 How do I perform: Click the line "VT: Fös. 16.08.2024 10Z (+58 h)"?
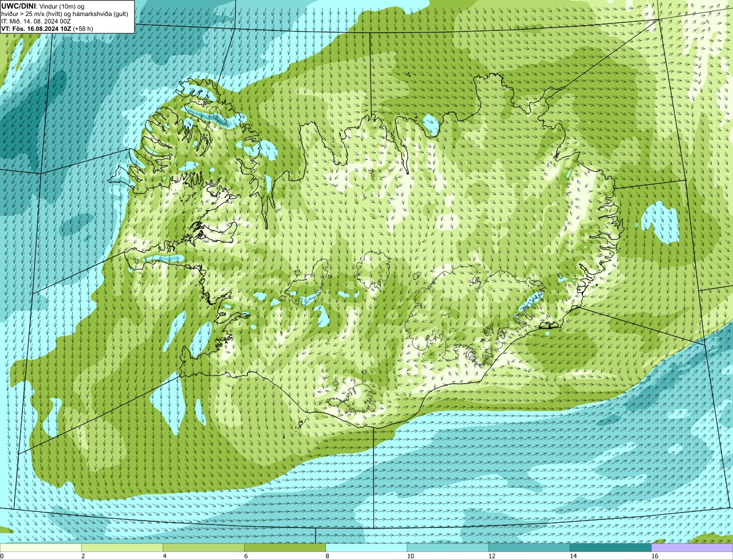pos(47,29)
